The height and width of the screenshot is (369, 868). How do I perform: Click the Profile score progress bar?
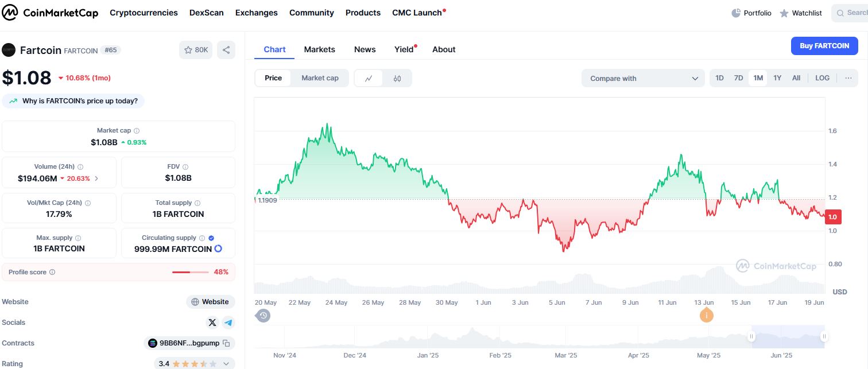[191, 272]
